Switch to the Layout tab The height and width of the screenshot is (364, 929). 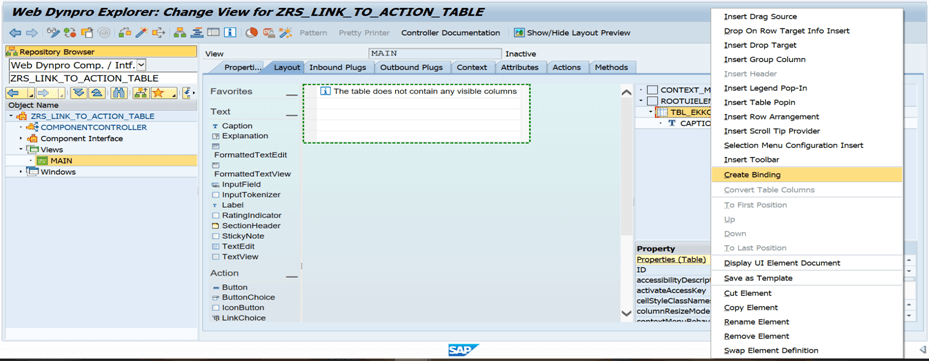coord(287,68)
